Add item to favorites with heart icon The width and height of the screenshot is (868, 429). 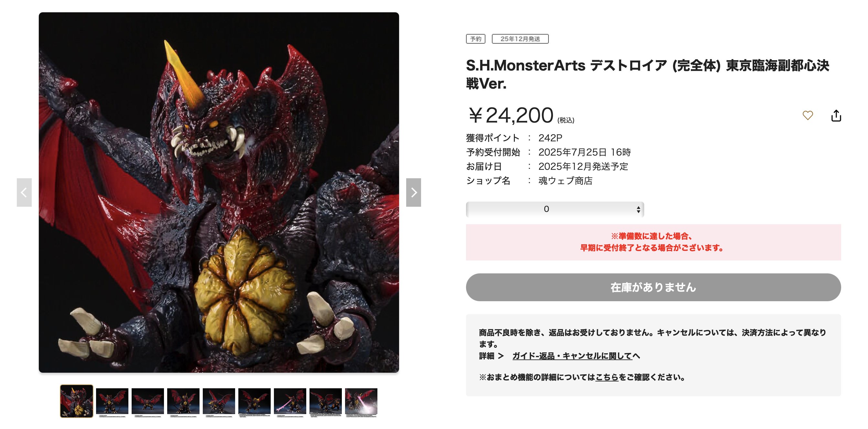807,115
